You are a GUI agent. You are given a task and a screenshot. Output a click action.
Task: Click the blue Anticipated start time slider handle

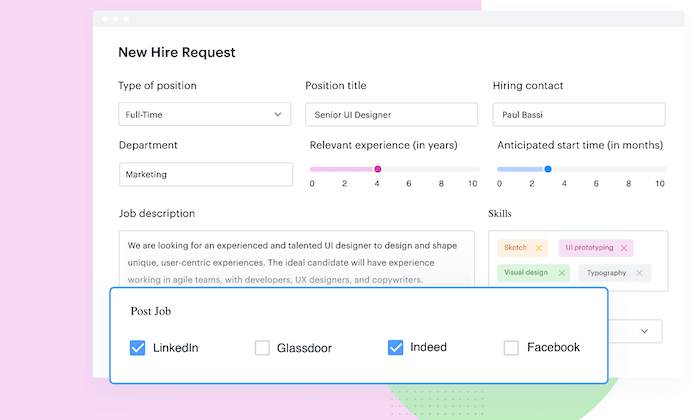point(548,169)
